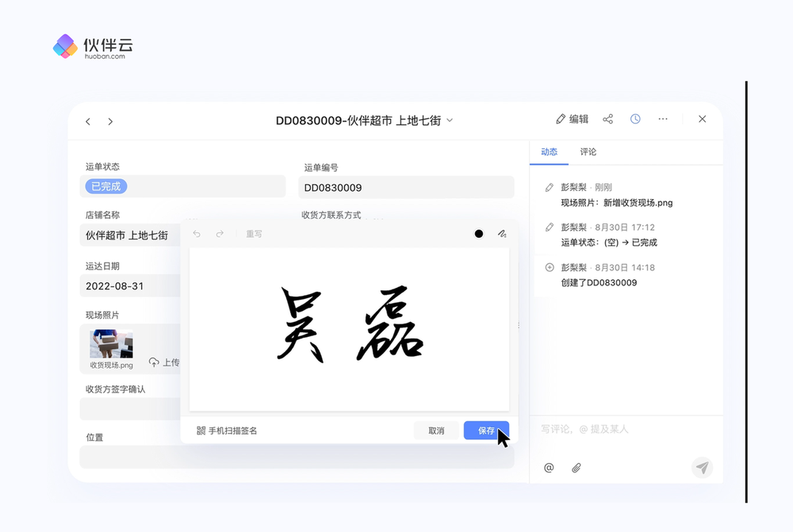Open the history clock icon
Screen dimensions: 793x532
635,119
